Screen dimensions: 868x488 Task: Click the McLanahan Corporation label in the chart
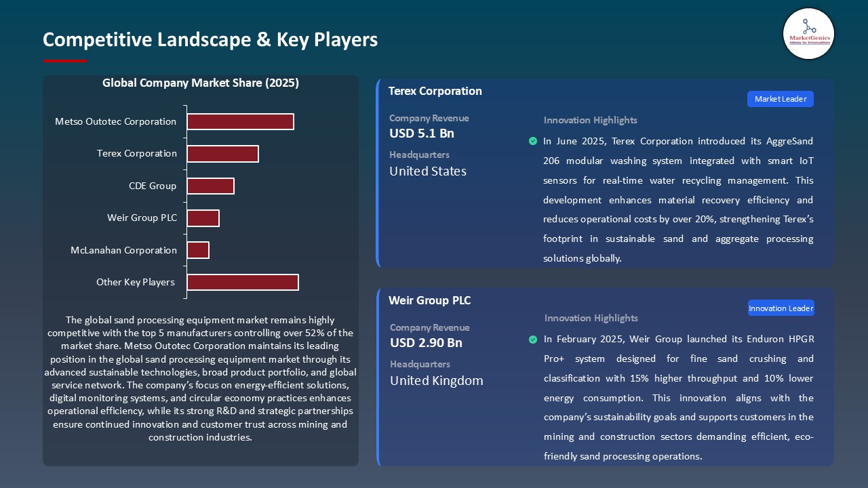(123, 250)
